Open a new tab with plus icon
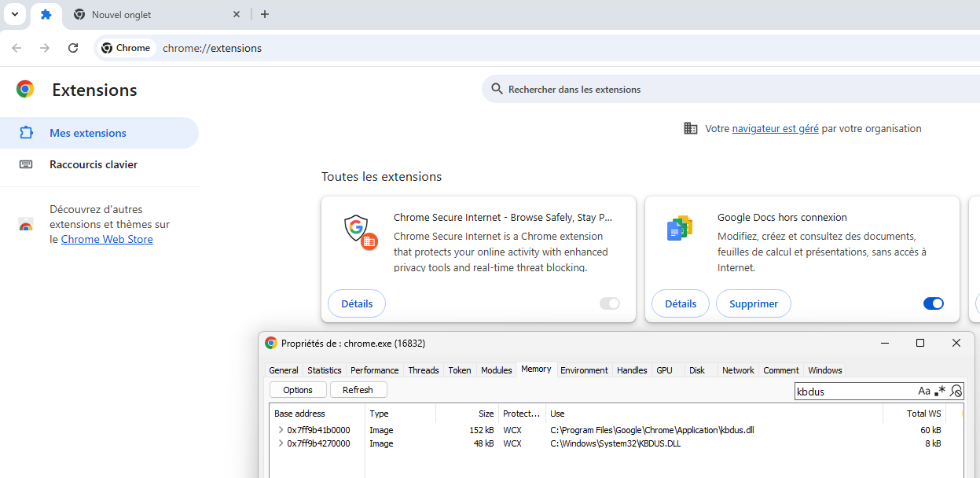 (x=265, y=14)
